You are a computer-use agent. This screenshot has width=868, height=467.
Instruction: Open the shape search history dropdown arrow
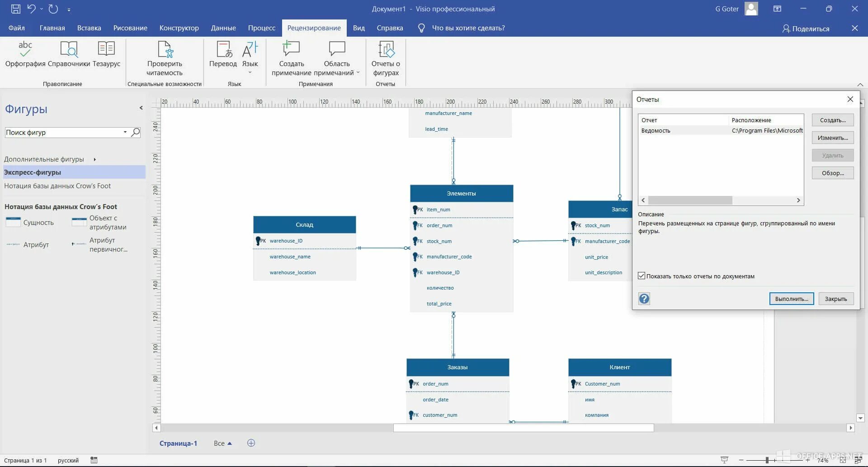(125, 133)
